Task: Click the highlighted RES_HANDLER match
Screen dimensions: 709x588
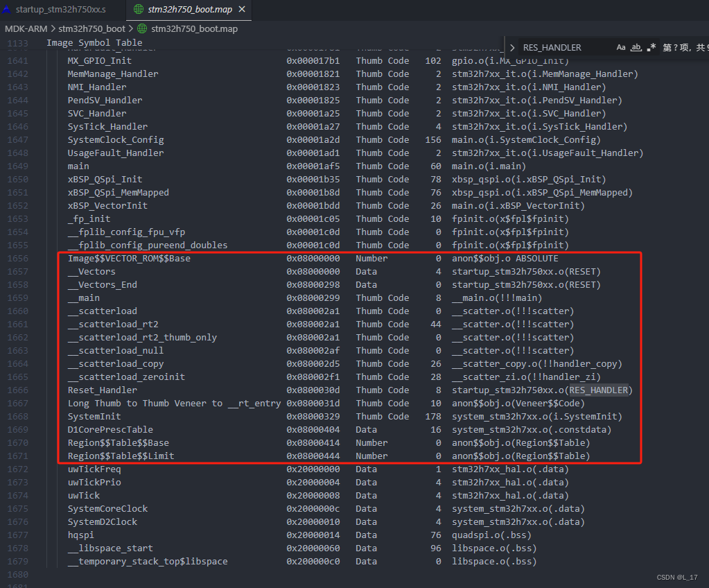Action: pyautogui.click(x=598, y=390)
